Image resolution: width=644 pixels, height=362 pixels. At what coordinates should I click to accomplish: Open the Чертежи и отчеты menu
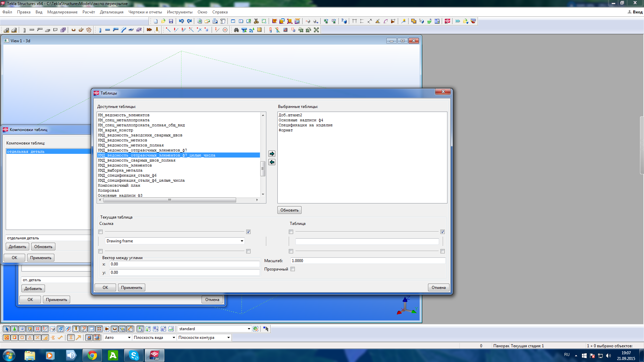[x=145, y=12]
